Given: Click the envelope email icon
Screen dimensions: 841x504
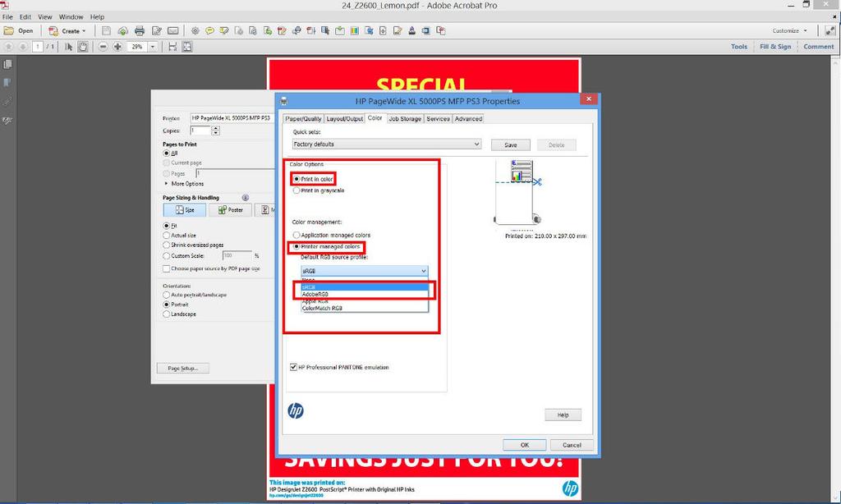Looking at the screenshot, I should (x=172, y=31).
